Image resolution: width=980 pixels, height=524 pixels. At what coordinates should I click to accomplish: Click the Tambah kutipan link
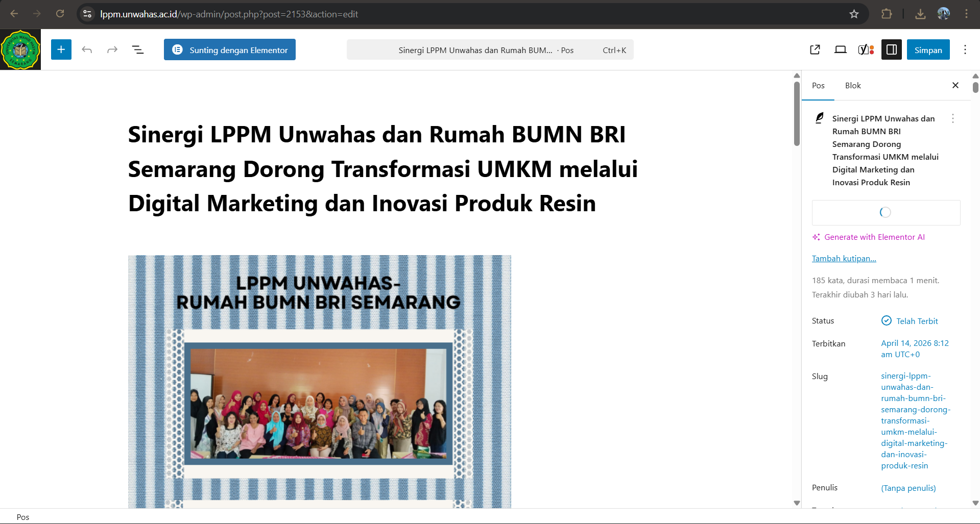[x=844, y=259]
